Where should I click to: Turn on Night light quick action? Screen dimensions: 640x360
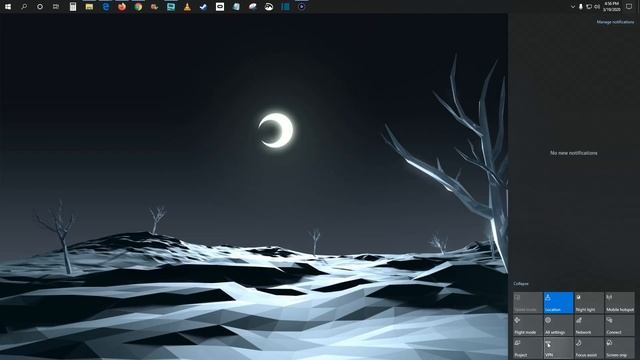point(589,302)
